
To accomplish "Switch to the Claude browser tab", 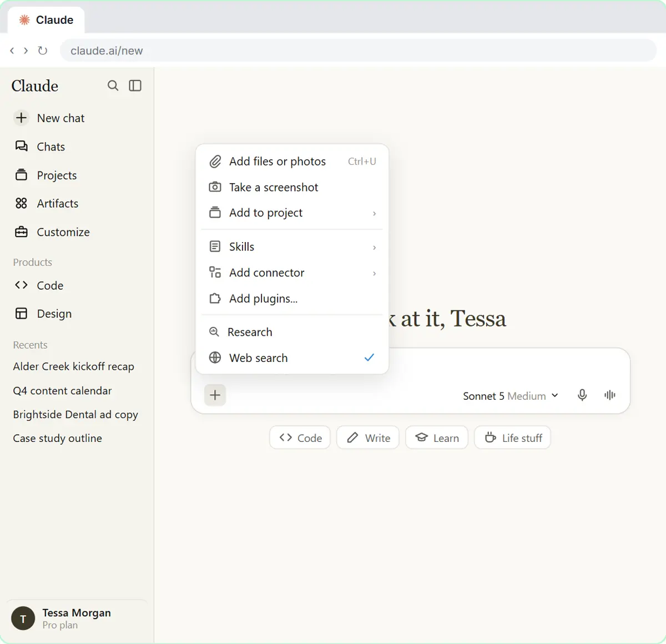I will pyautogui.click(x=46, y=20).
